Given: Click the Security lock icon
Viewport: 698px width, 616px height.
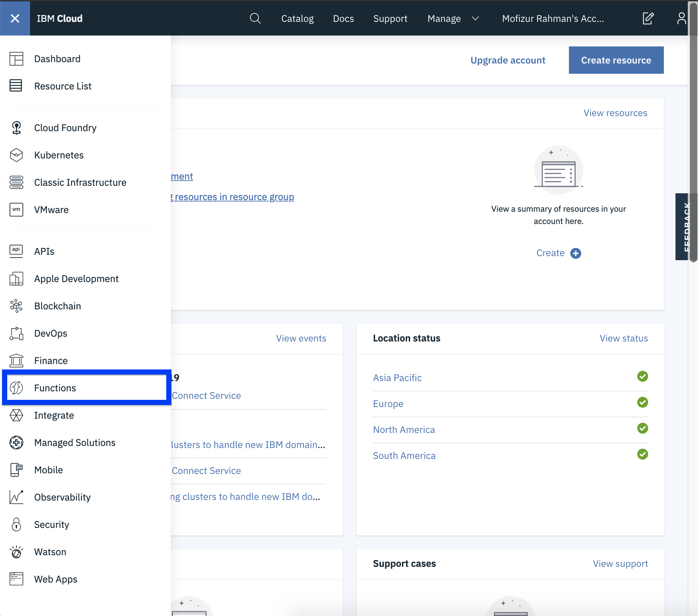Looking at the screenshot, I should [16, 524].
